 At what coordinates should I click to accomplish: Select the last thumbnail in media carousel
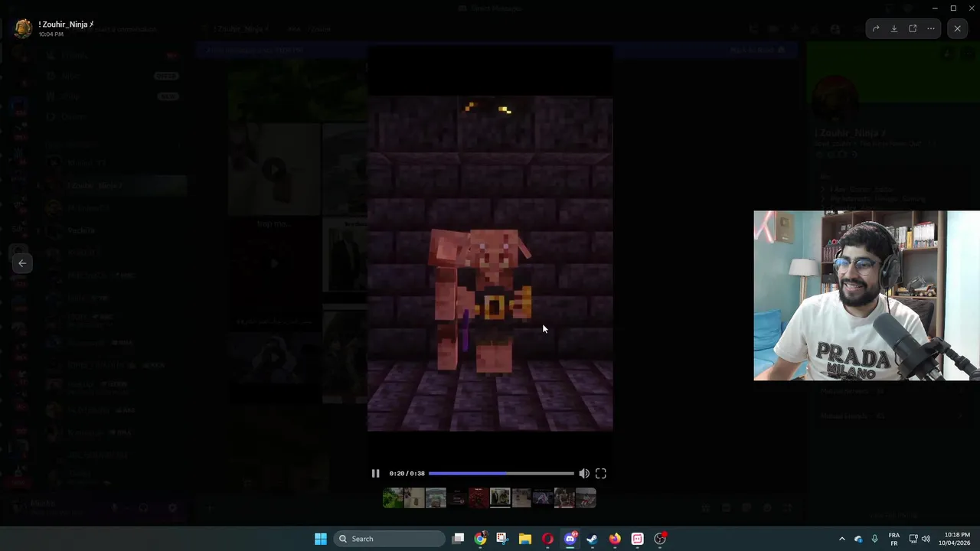point(586,498)
